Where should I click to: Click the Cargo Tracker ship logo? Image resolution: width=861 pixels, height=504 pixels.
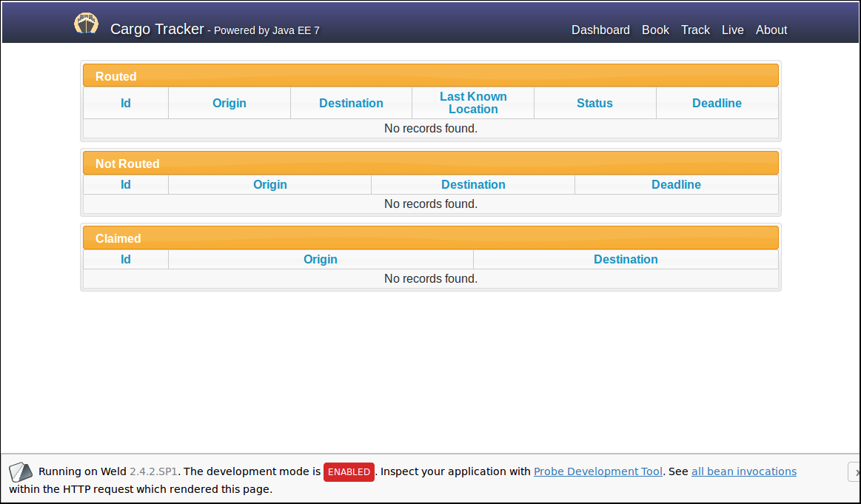pos(86,24)
